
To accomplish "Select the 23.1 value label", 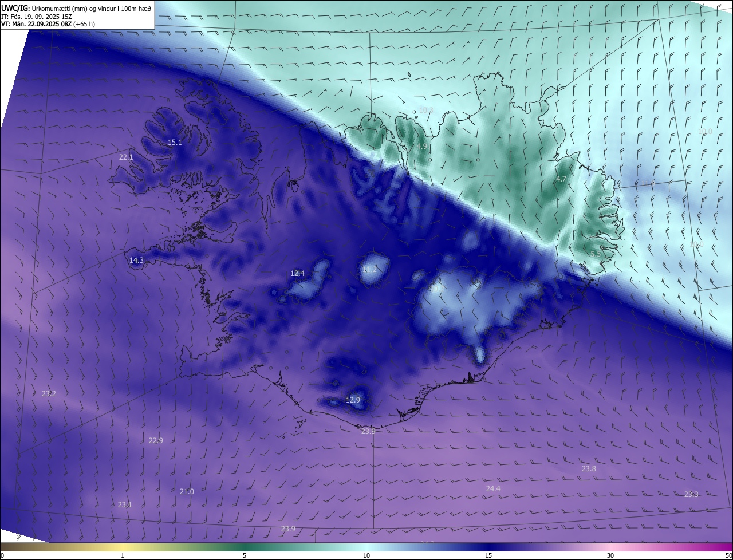I will click(125, 504).
